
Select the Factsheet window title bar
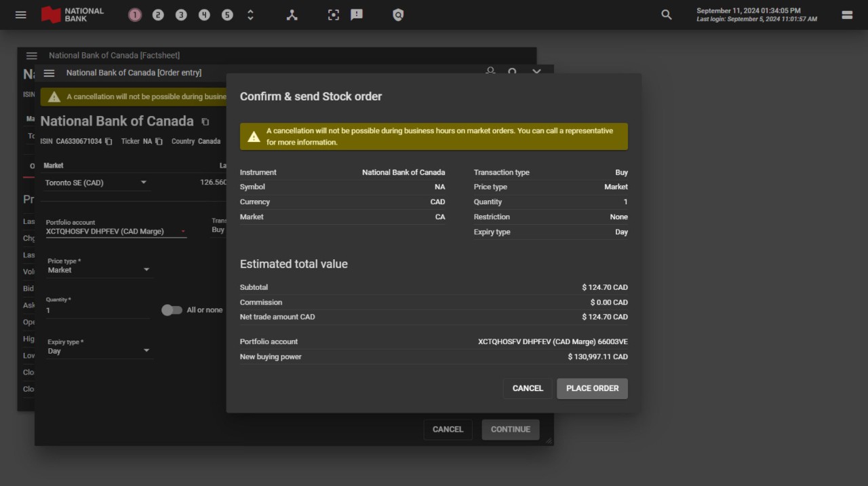tap(277, 56)
